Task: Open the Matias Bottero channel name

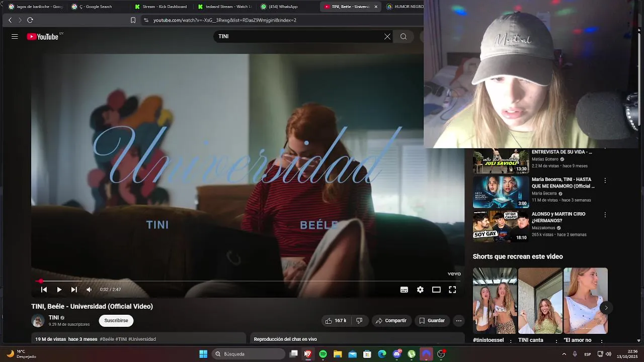Action: coord(545,159)
